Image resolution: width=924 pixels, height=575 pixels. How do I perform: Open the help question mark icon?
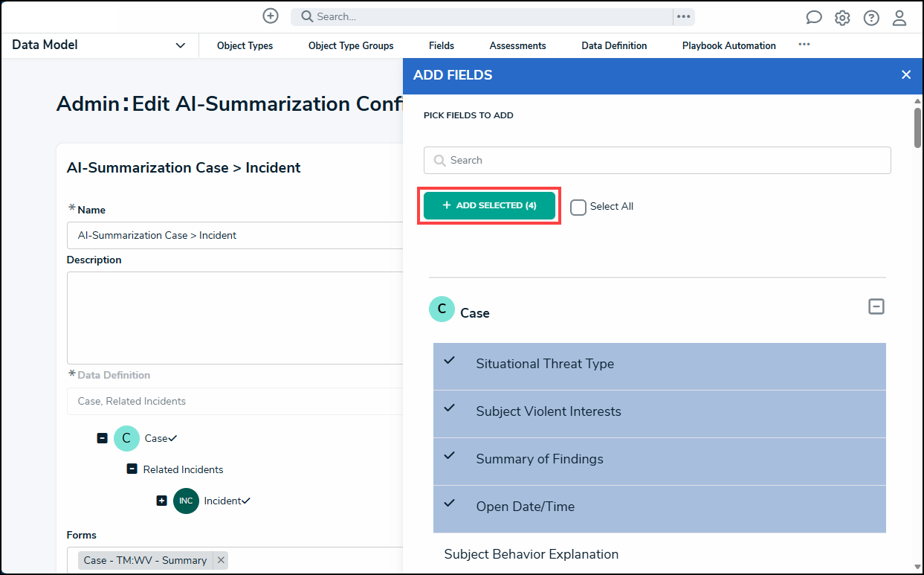871,18
